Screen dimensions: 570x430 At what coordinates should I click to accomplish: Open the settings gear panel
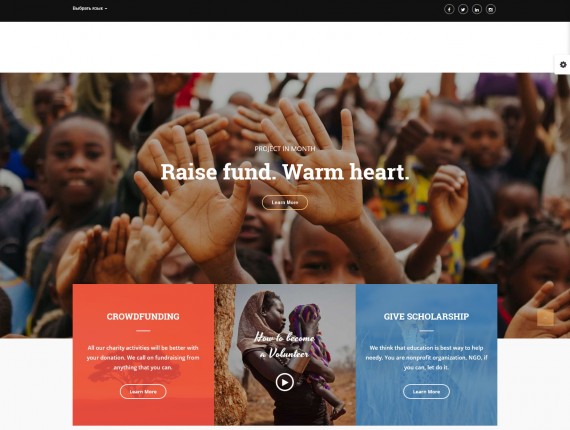click(562, 65)
